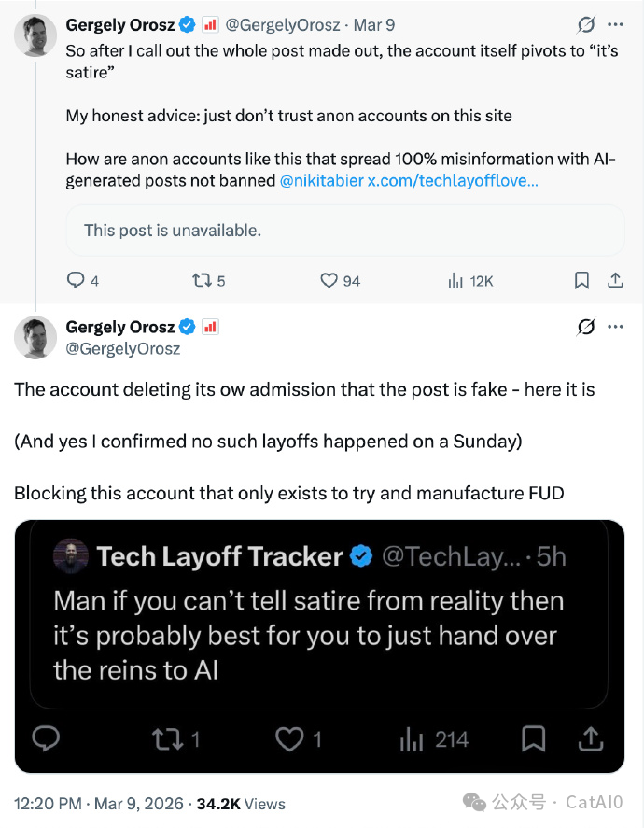Click the @GergelyOrosz handle in second post
This screenshot has width=644, height=828.
click(123, 349)
